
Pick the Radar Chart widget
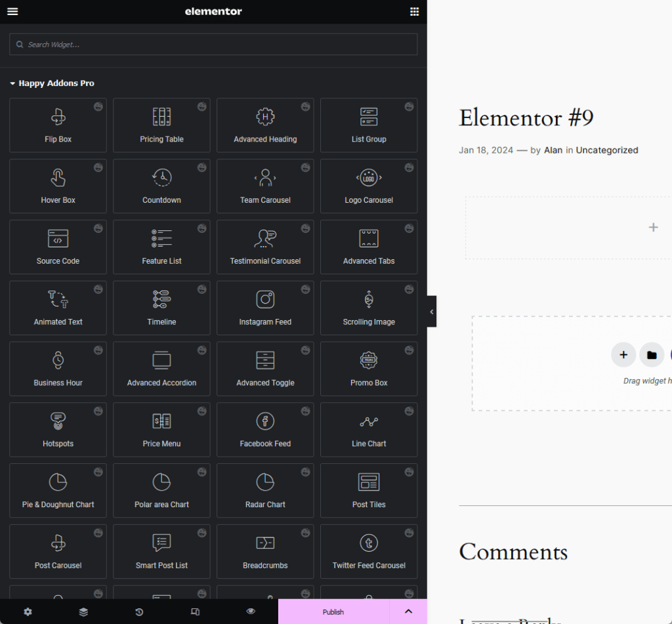(265, 490)
